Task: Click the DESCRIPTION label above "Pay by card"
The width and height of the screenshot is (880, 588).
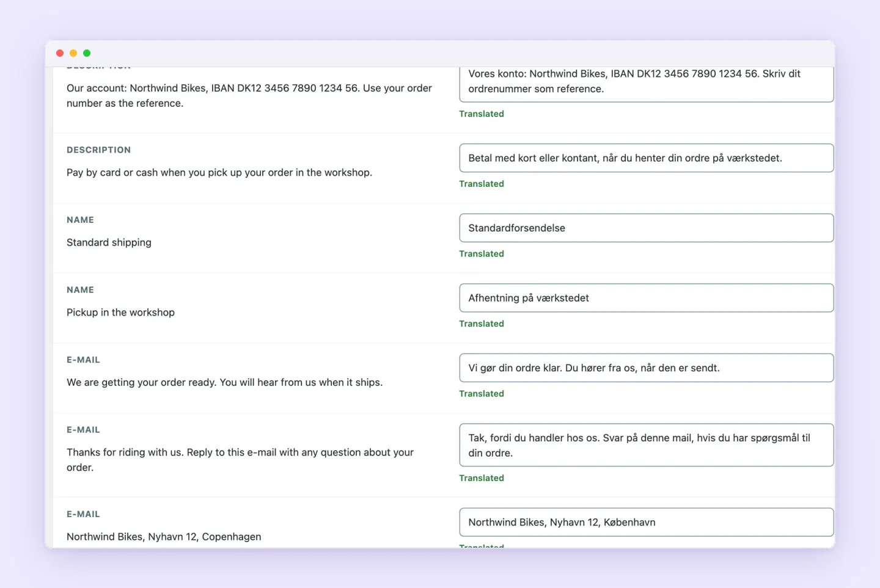Action: click(x=98, y=150)
